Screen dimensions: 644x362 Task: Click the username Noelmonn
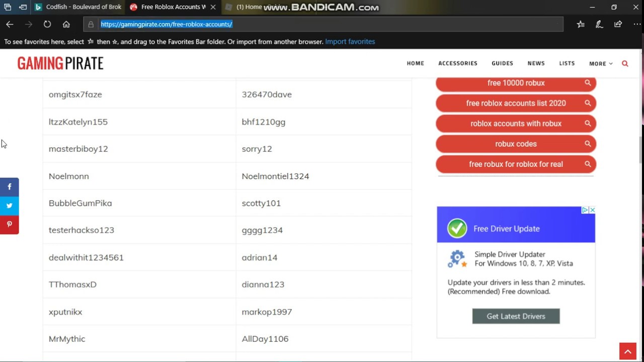(x=69, y=176)
